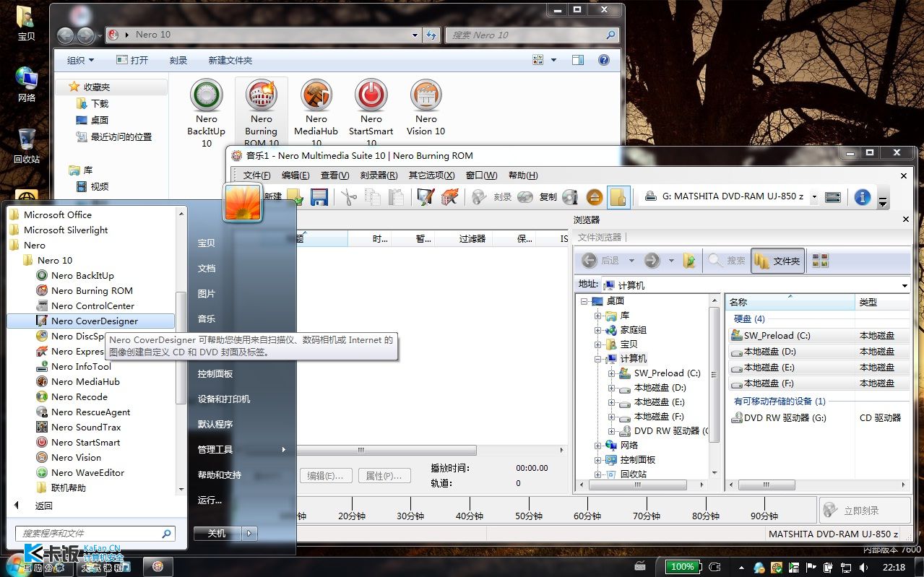
Task: Click the Open file icon in Nero toolbar
Action: pos(295,196)
